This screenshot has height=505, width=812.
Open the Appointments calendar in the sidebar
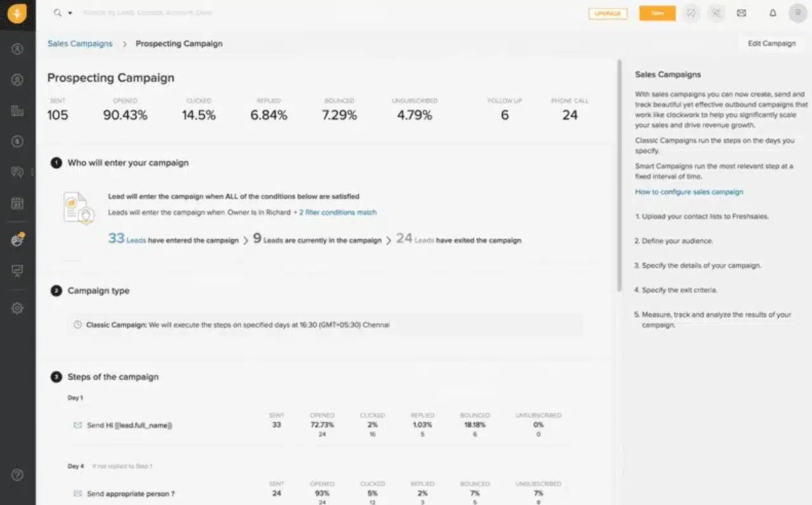[x=17, y=203]
